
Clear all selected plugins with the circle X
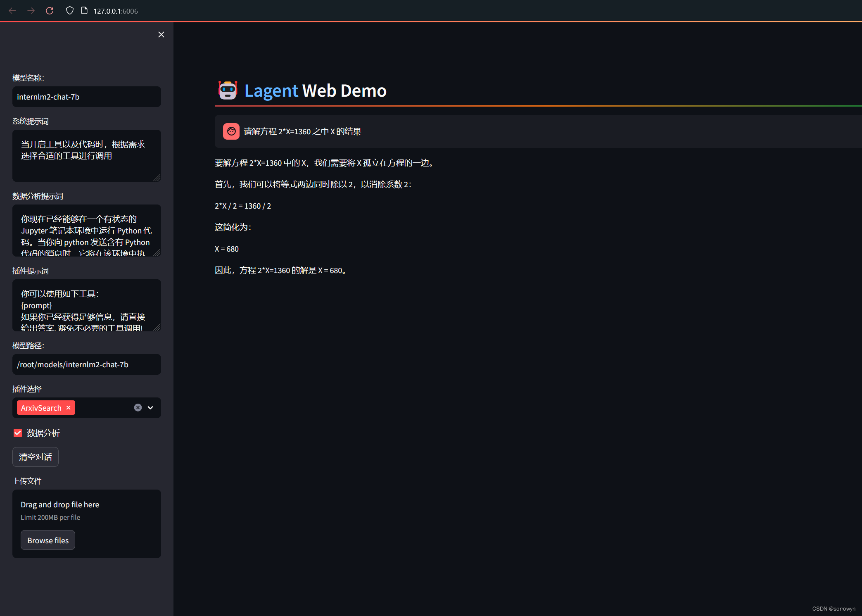pyautogui.click(x=138, y=408)
